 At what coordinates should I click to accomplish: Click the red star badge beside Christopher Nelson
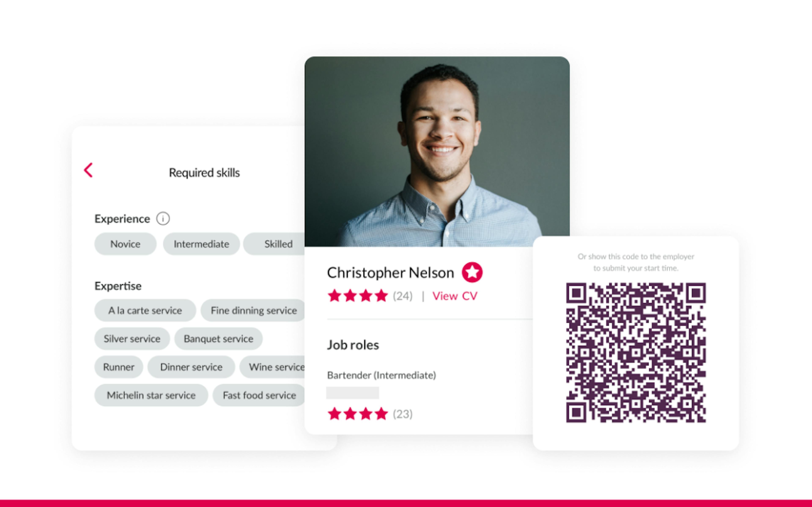click(x=472, y=272)
